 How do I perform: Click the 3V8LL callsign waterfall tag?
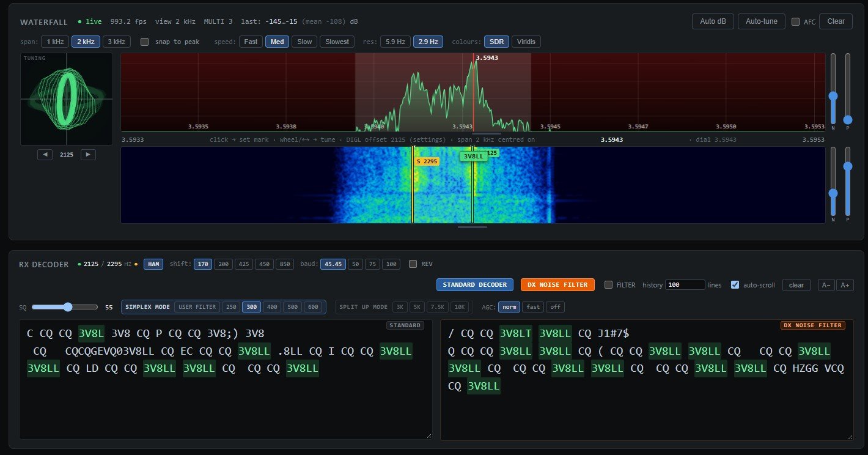tap(474, 157)
